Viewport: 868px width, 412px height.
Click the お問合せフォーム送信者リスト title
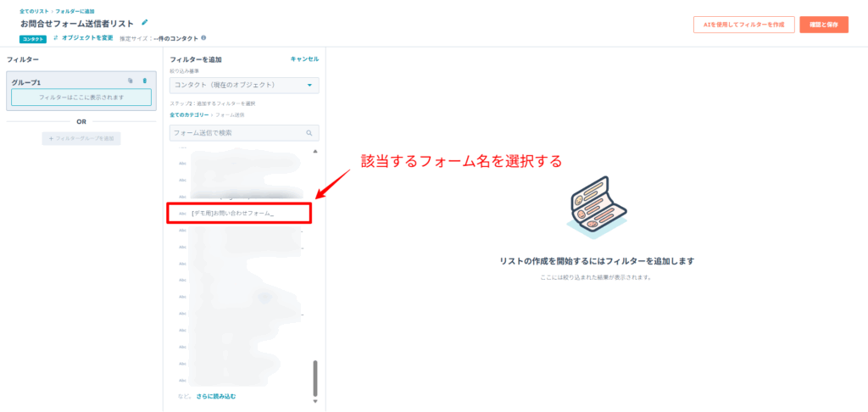click(x=77, y=24)
